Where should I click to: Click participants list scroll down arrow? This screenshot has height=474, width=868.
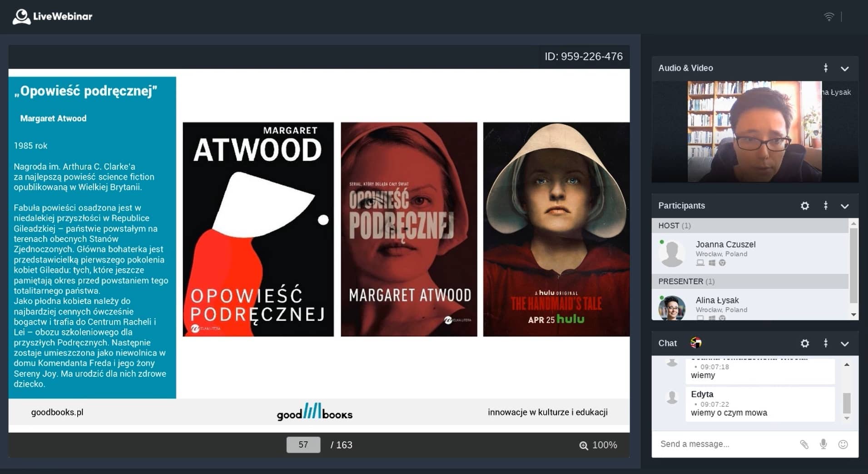pos(853,315)
